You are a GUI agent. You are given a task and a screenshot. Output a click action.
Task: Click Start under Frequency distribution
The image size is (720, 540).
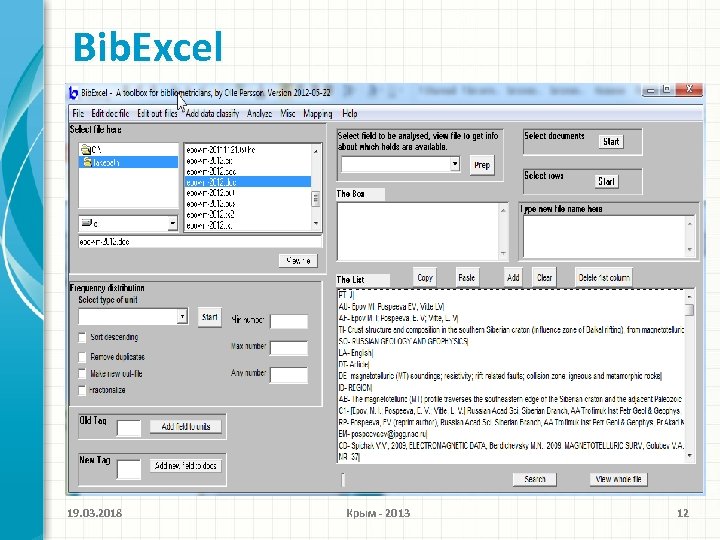[210, 317]
